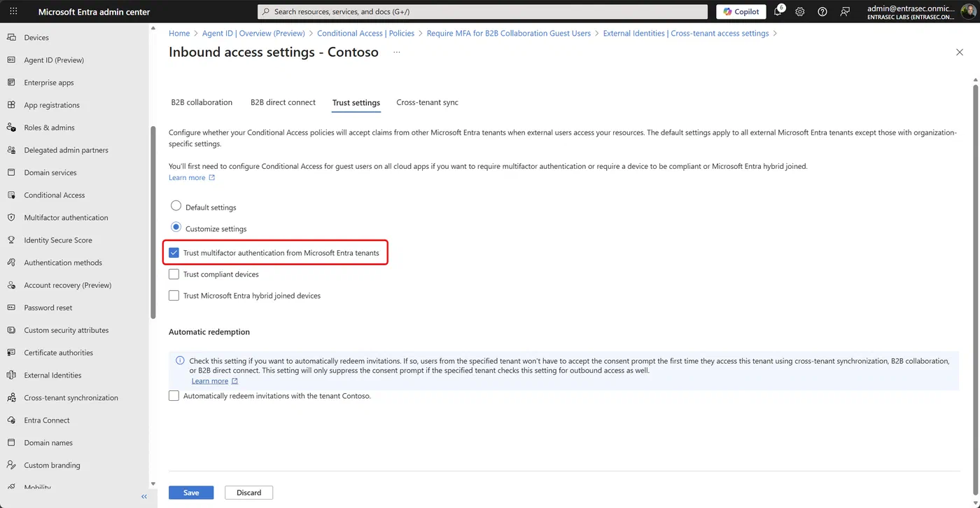980x508 pixels.
Task: Open the feedback icon in header
Action: 845,12
